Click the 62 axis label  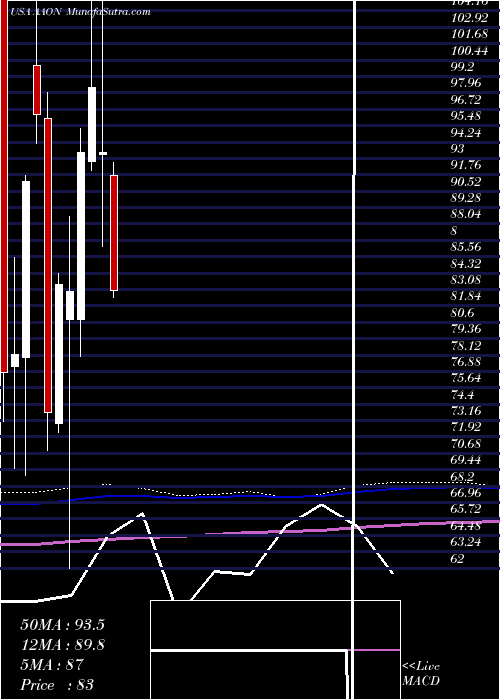[x=458, y=558]
